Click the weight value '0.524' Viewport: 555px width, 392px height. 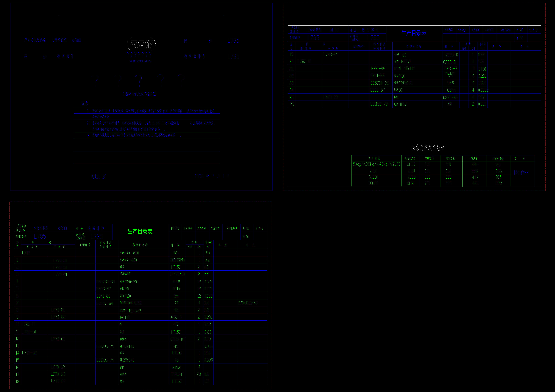(209, 282)
